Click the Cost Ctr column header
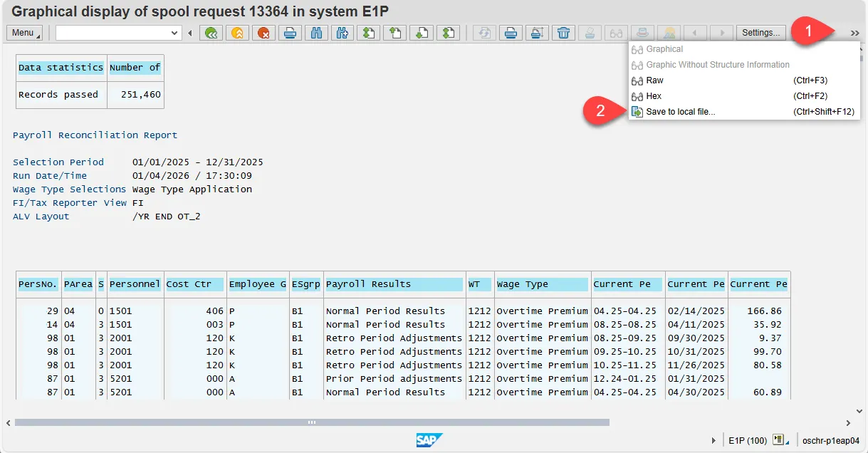The image size is (868, 453). pyautogui.click(x=195, y=284)
